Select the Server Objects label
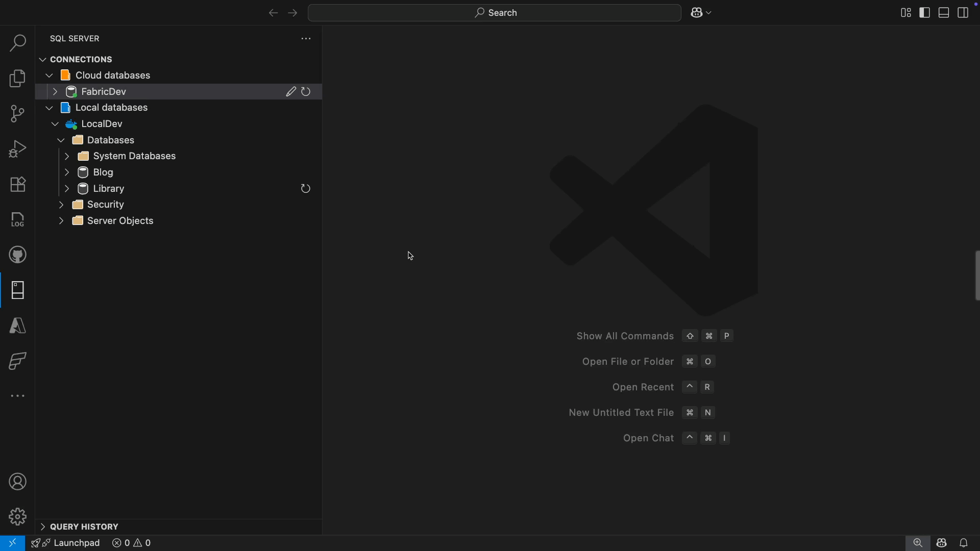This screenshot has width=980, height=551. tap(120, 221)
